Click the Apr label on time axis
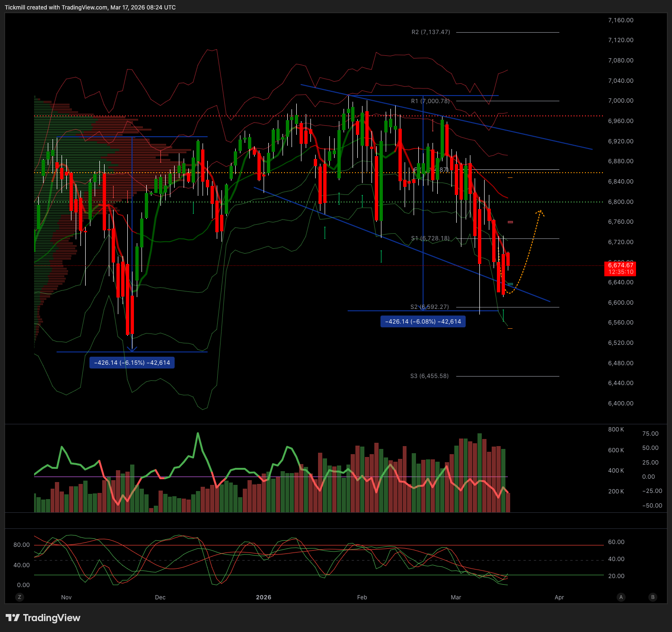This screenshot has width=672, height=632. tap(559, 597)
